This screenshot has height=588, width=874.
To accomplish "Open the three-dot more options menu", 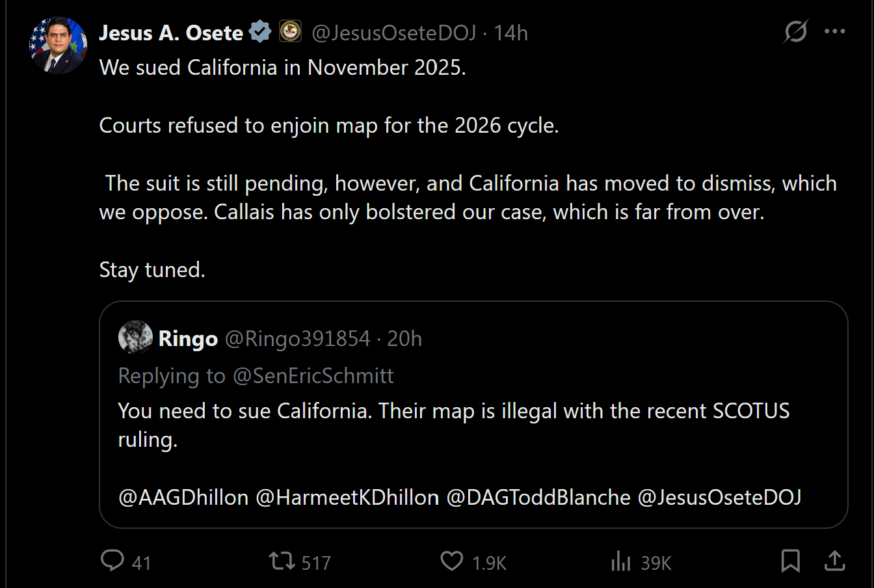I will click(x=834, y=31).
